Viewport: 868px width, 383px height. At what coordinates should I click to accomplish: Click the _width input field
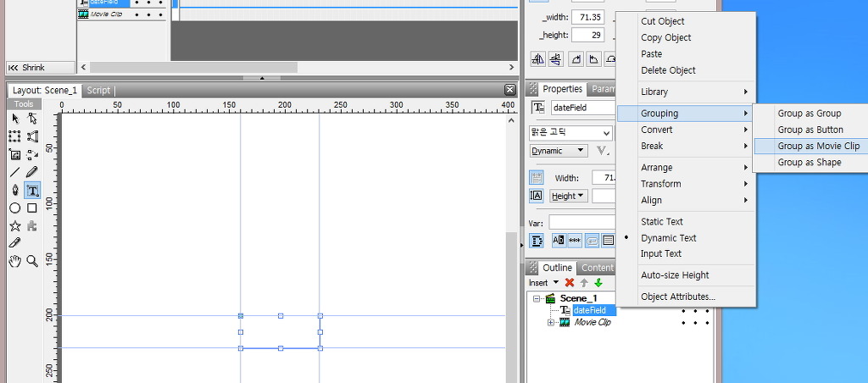(587, 17)
